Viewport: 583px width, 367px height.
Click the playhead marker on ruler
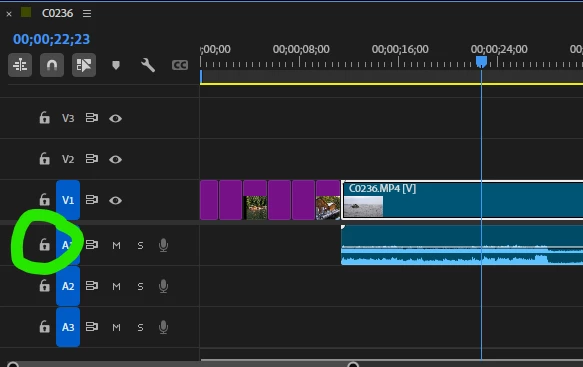[481, 62]
